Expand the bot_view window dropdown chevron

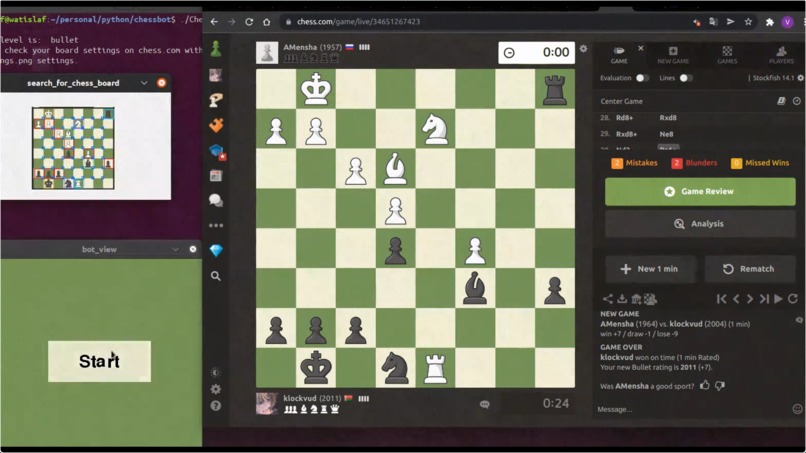coord(175,249)
